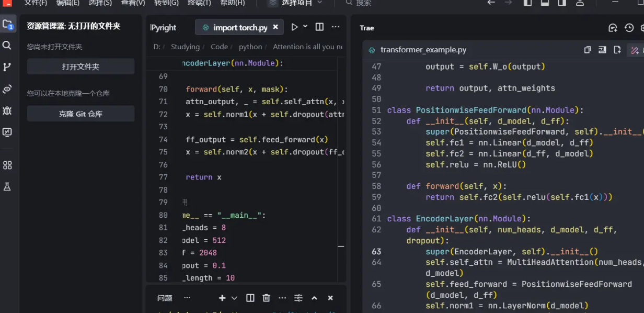Open the Select Project (选择项目) dropdown

coord(296,3)
